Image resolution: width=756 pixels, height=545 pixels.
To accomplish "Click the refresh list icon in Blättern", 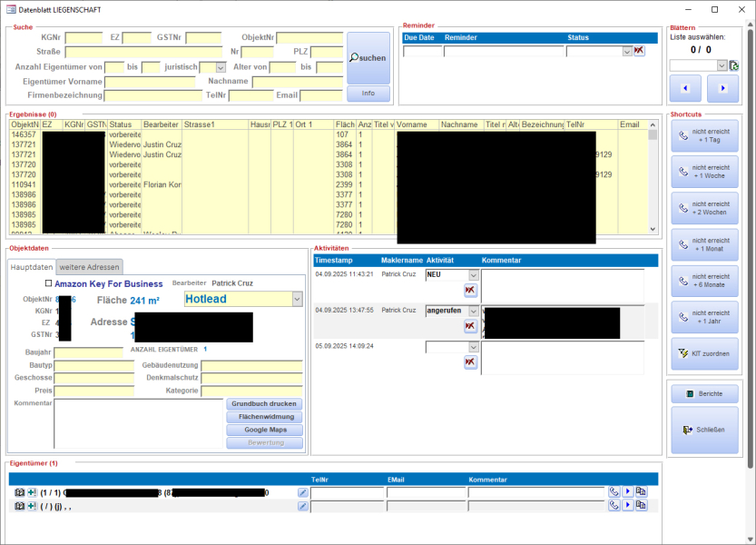I will click(734, 65).
